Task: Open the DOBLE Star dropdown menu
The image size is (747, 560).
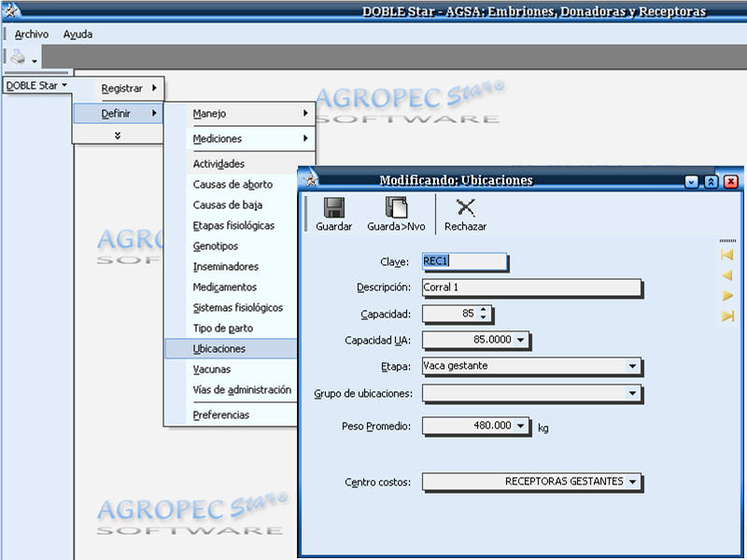Action: click(36, 86)
